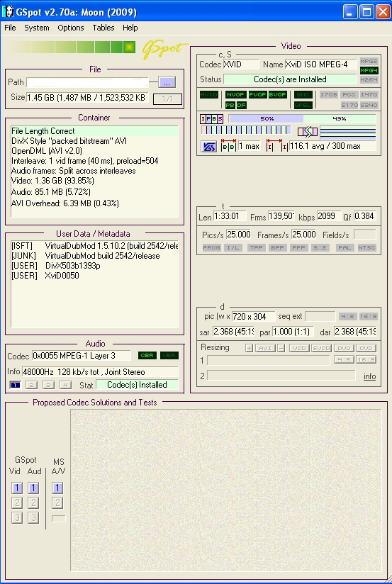Click the S170 colorimetry indicator

tap(349, 105)
